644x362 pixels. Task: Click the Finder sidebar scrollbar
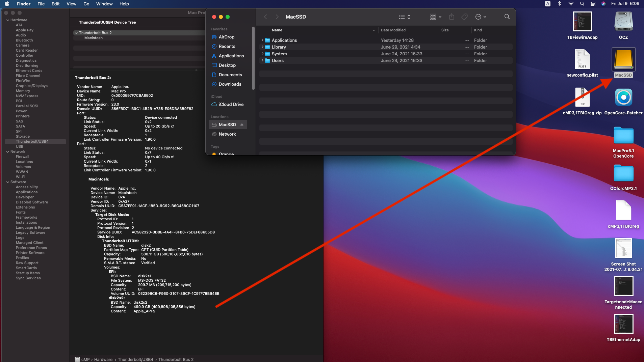click(x=253, y=58)
